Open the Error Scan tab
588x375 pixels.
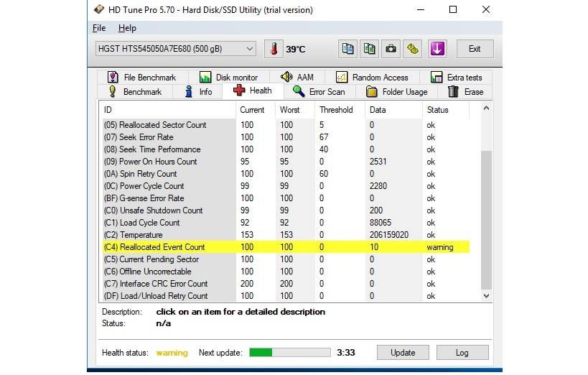click(319, 91)
